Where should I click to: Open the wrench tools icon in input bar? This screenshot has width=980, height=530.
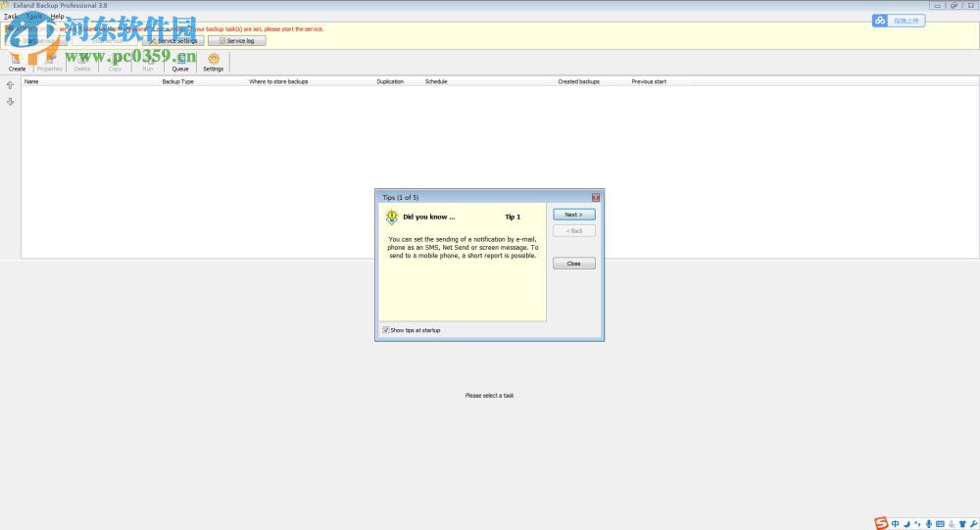973,524
